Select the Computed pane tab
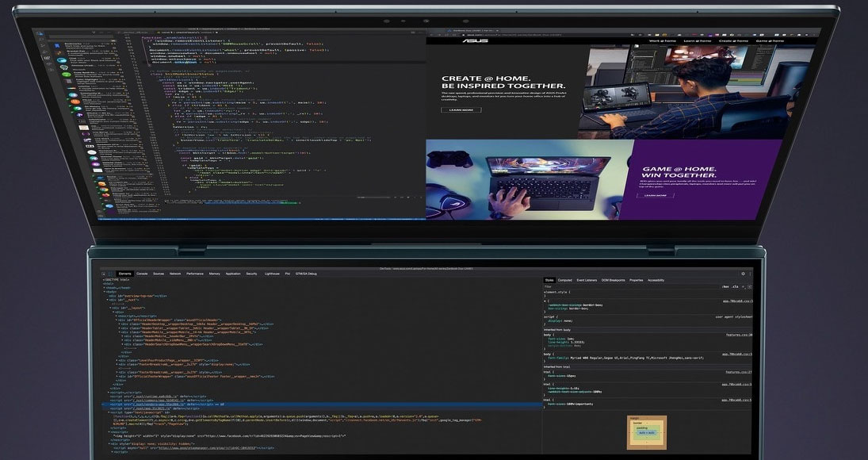The image size is (868, 460). point(564,280)
